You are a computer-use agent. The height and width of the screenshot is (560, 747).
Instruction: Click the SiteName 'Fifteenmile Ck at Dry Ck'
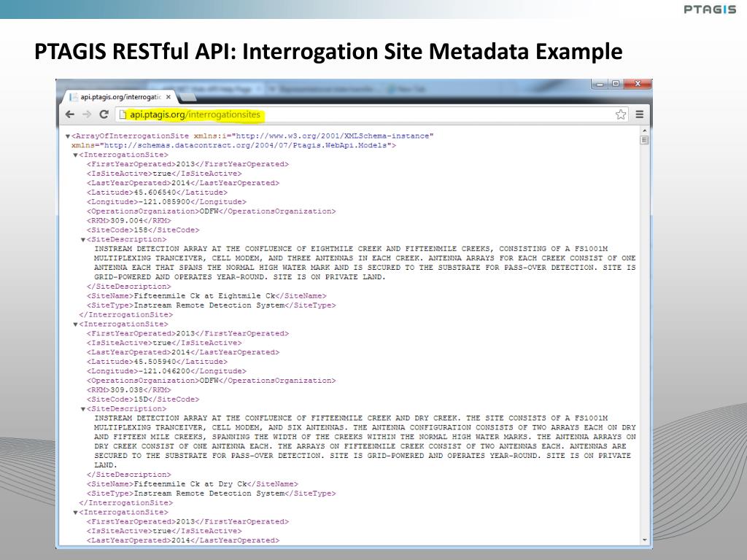(190, 484)
